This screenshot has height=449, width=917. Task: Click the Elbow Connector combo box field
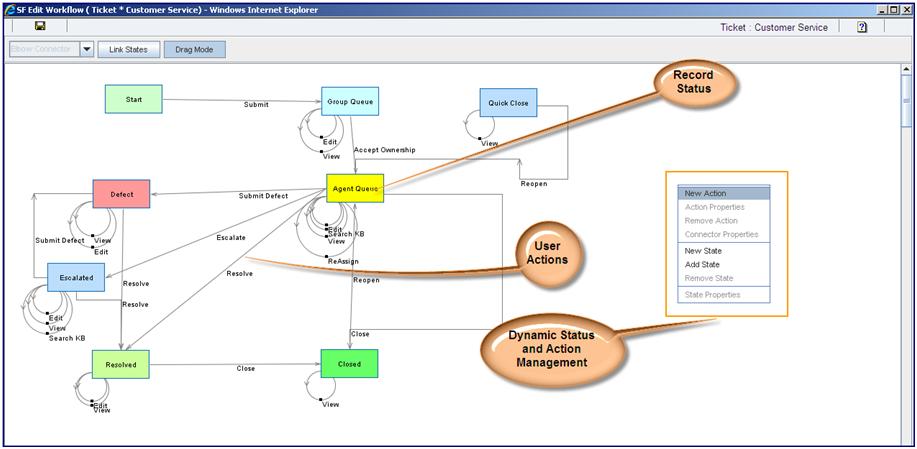click(44, 50)
